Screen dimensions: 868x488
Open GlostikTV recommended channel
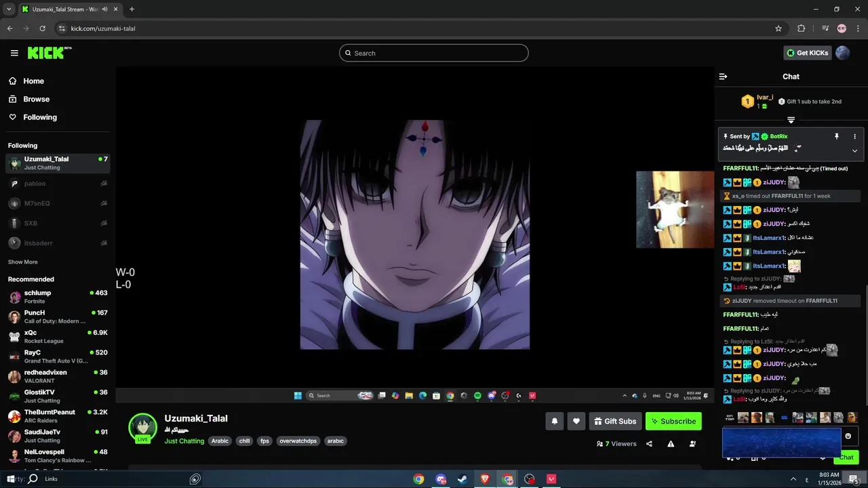58,396
